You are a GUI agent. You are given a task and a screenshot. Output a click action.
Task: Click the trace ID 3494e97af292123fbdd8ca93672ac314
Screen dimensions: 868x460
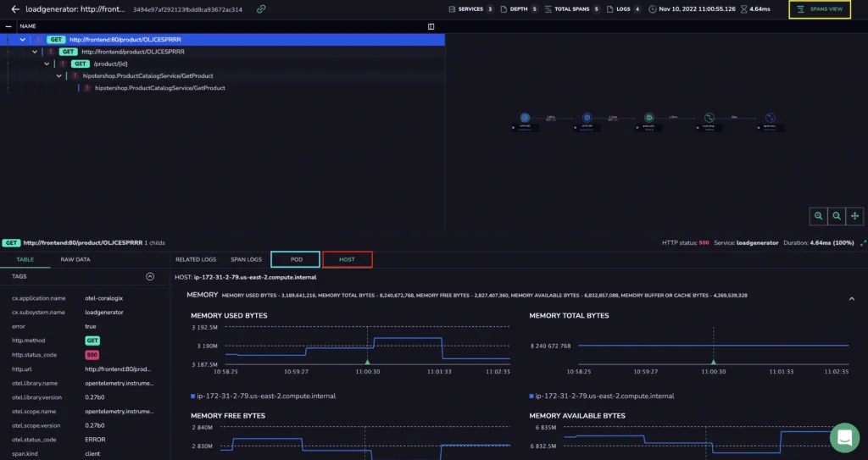(187, 9)
